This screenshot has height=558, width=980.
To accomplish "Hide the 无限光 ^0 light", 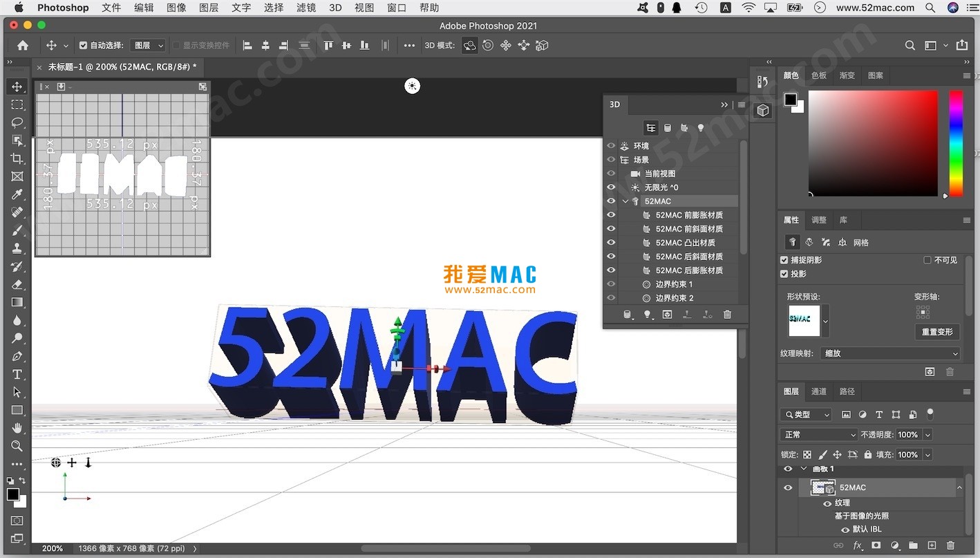I will [x=611, y=187].
